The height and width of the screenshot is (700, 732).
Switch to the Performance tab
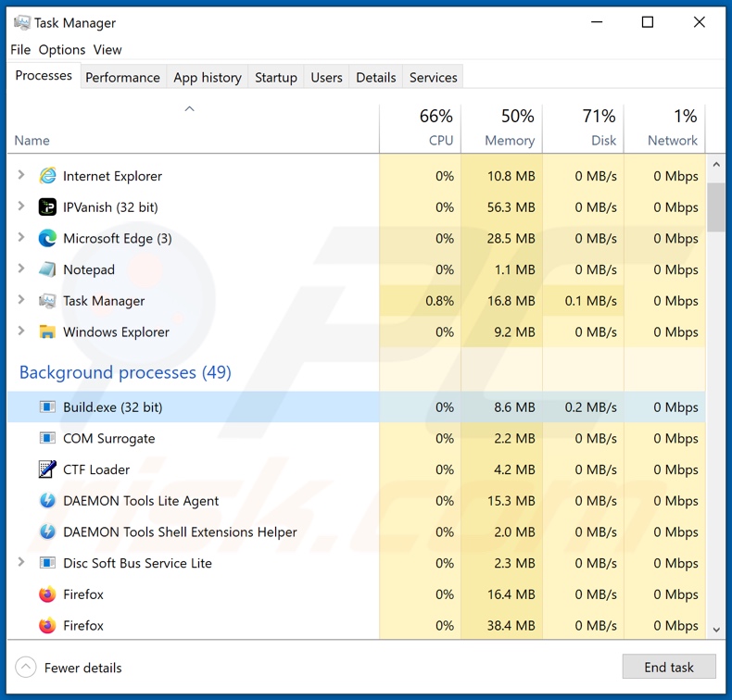point(122,78)
